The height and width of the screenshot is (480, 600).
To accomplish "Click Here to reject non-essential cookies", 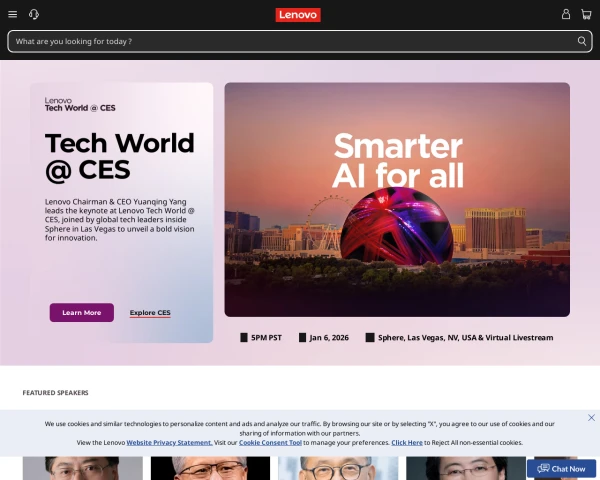I will (x=407, y=442).
